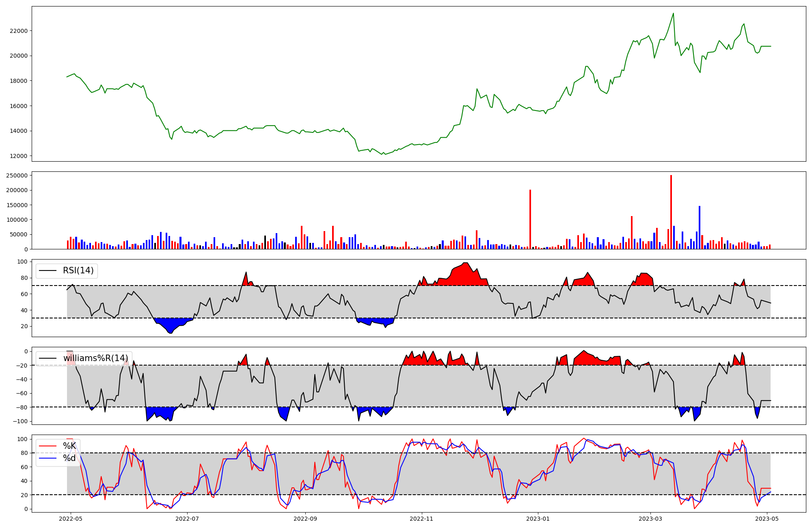Click the blue %d legend line sample

(48, 458)
